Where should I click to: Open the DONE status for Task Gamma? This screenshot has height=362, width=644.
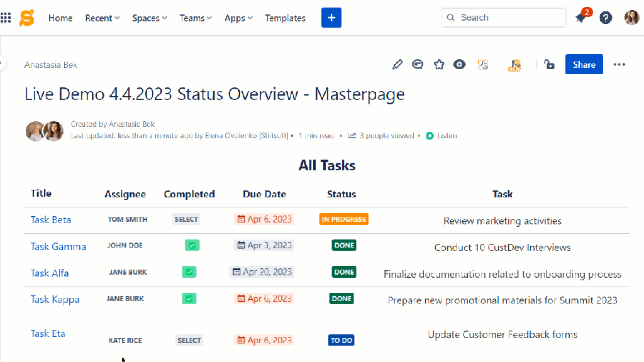344,246
